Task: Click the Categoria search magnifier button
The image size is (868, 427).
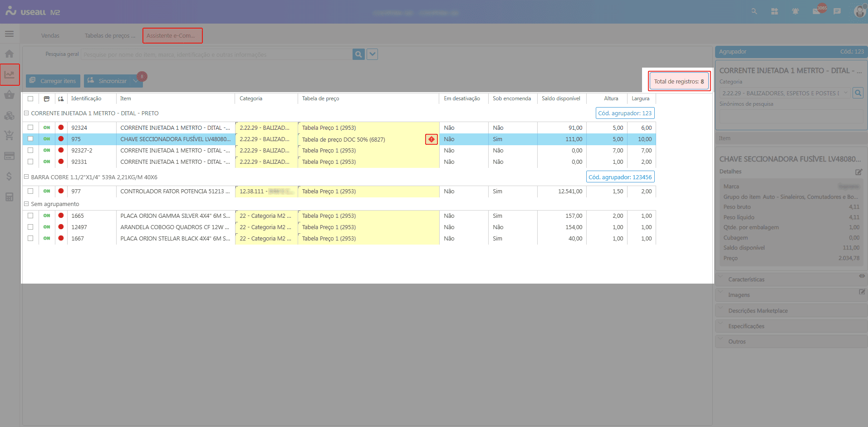Action: coord(858,93)
